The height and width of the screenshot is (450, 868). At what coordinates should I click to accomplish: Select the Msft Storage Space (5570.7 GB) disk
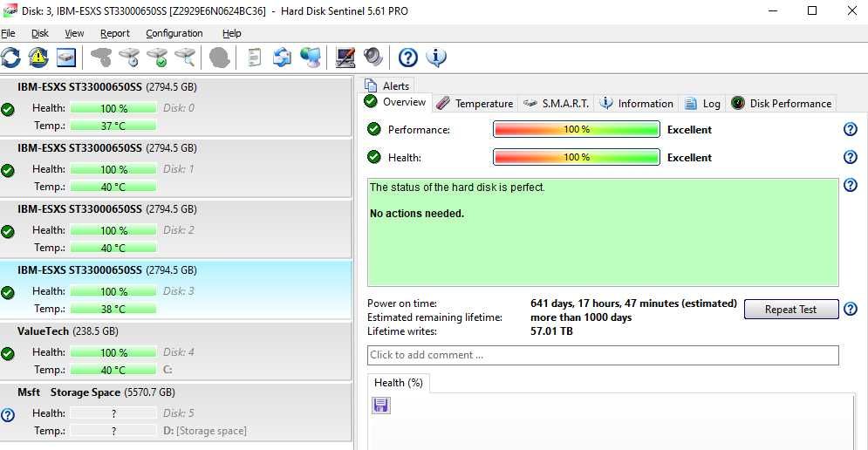175,412
